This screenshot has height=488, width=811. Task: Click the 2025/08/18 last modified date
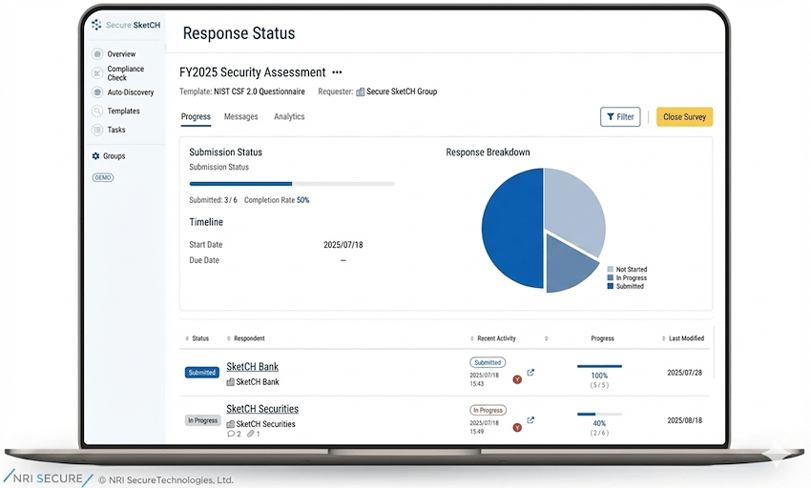pyautogui.click(x=684, y=420)
